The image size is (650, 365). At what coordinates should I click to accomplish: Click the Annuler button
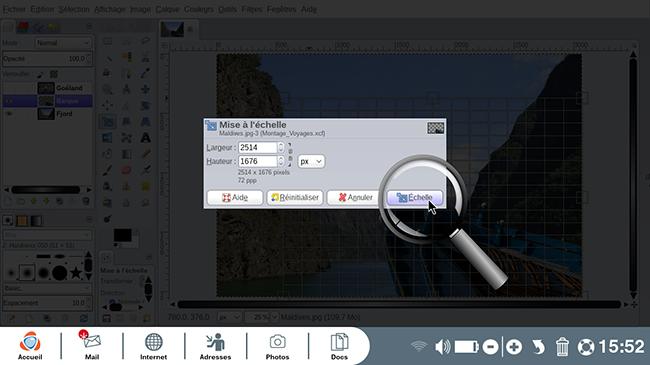(x=355, y=197)
